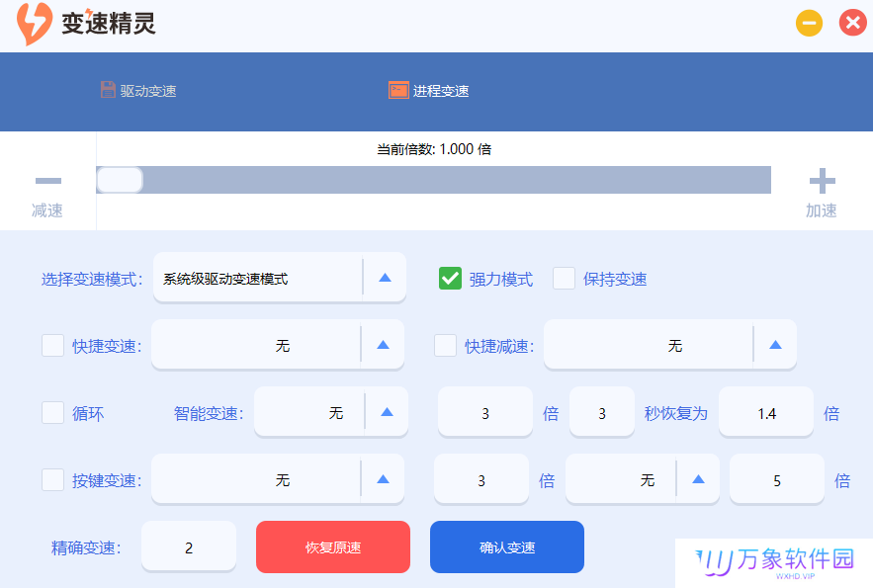This screenshot has width=873, height=588.
Task: Click the minus 减速 icon
Action: [x=48, y=180]
